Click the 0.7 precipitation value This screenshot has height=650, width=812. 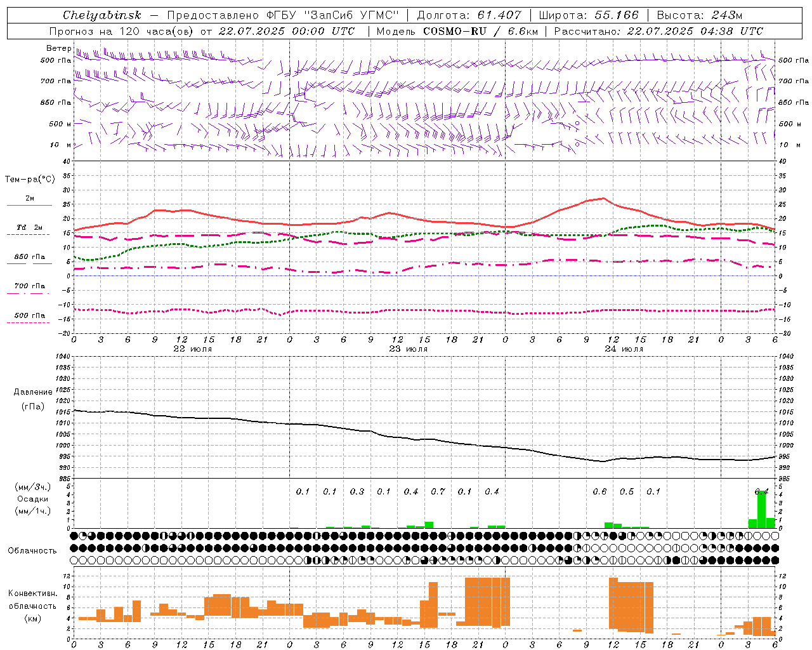point(438,492)
